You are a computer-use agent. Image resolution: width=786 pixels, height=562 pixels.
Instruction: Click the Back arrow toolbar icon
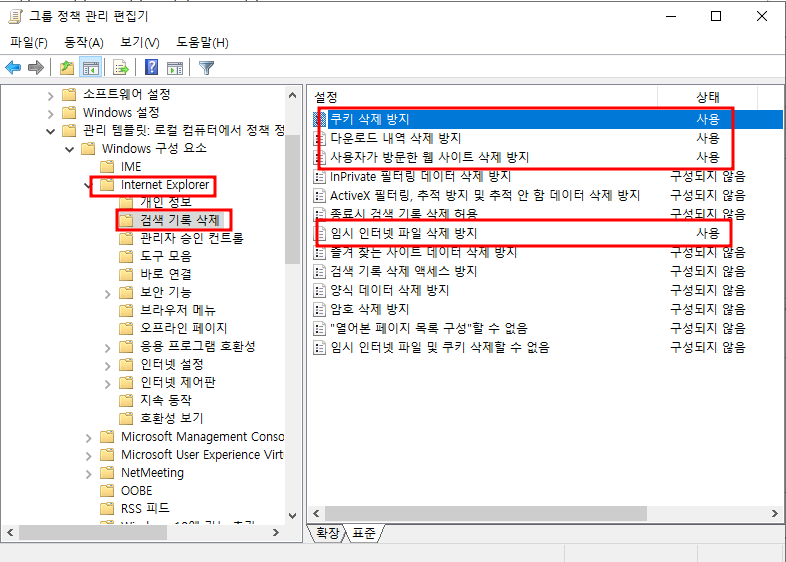13,67
